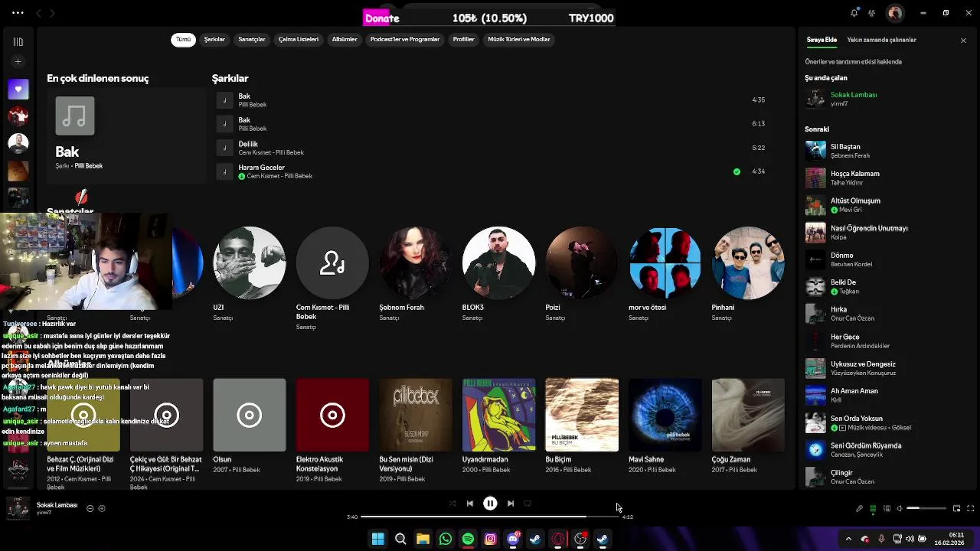The height and width of the screenshot is (551, 980).
Task: Open File Explorer from the taskbar
Action: click(423, 540)
